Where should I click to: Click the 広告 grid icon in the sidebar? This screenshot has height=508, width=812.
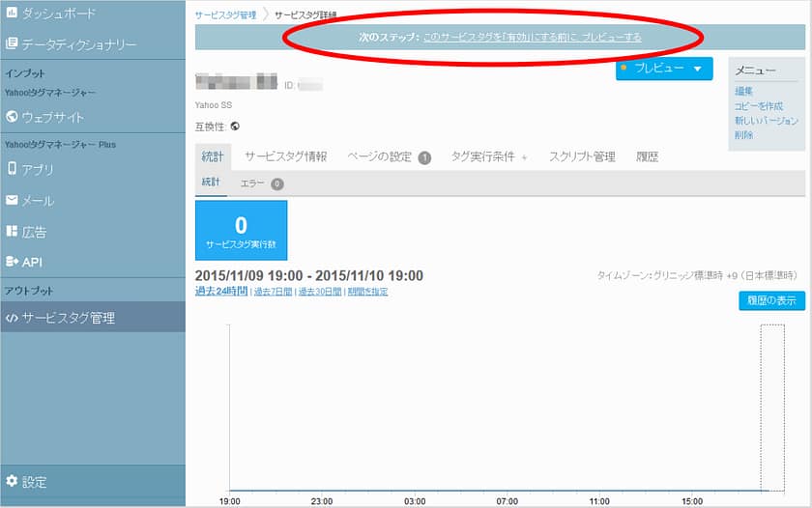coord(13,232)
